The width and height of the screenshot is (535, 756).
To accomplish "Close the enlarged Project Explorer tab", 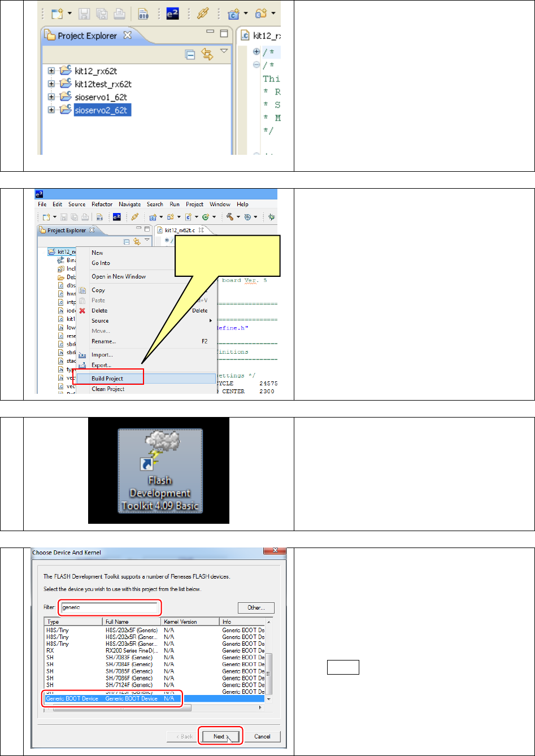I will click(x=127, y=35).
